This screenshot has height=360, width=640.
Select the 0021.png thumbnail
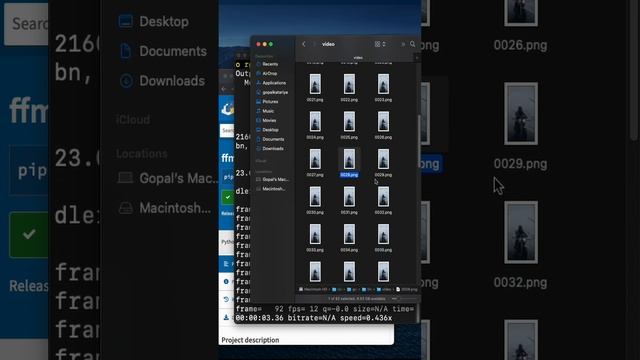[315, 84]
